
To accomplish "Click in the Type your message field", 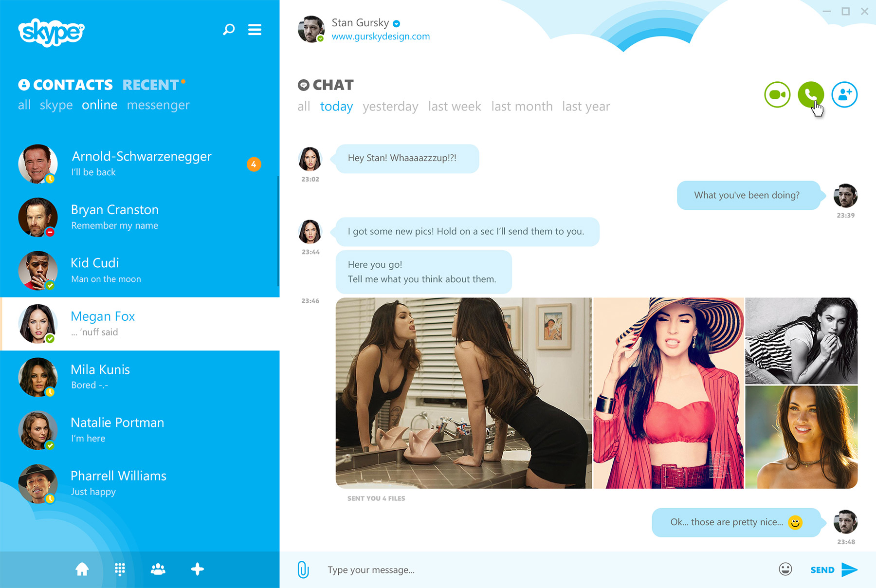I will click(545, 570).
